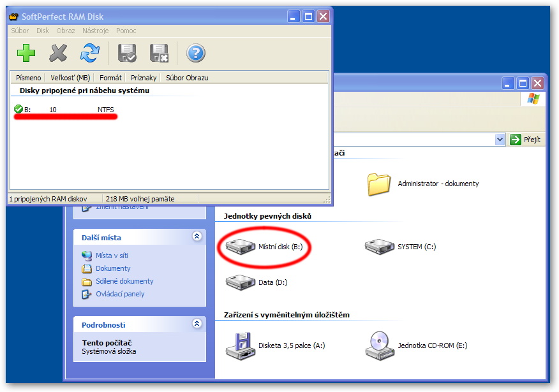The height and width of the screenshot is (392, 559).
Task: Click "Zařízení s vyměnitelným úložištěm" group heading
Action: pos(287,315)
